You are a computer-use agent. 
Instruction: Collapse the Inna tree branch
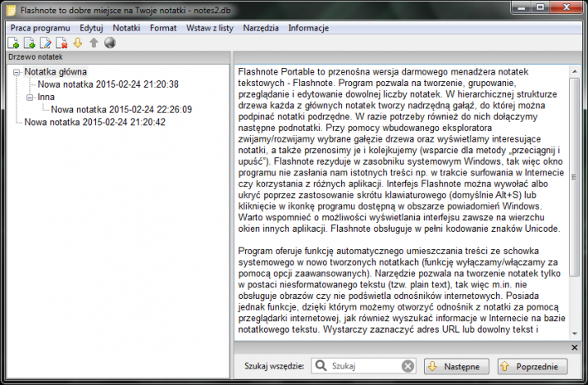click(x=30, y=98)
